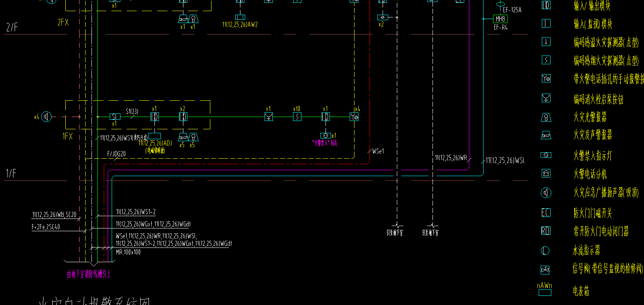This screenshot has height=305, width=644.
Task: Select the legend speaker symbol beside 火灾应急广播扬声器
Action: coord(546,193)
